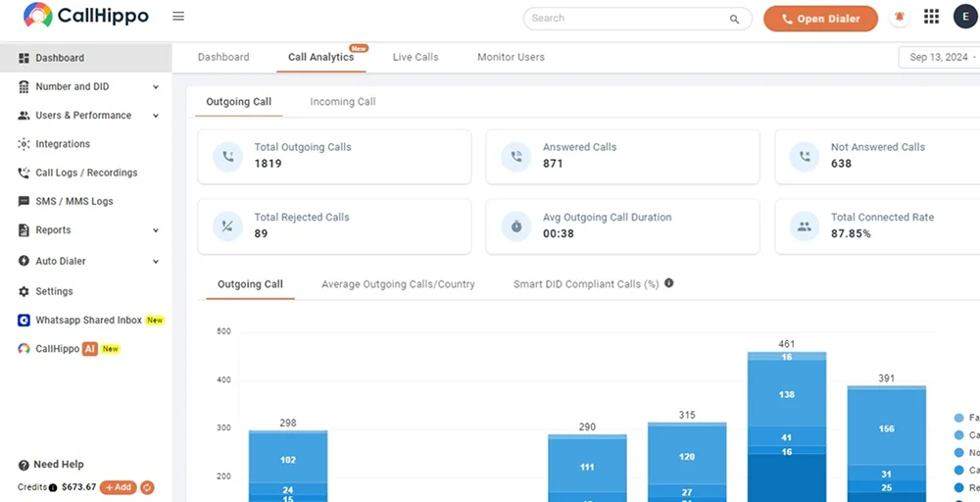
Task: Click Total Rejected Calls card icon
Action: point(228,226)
